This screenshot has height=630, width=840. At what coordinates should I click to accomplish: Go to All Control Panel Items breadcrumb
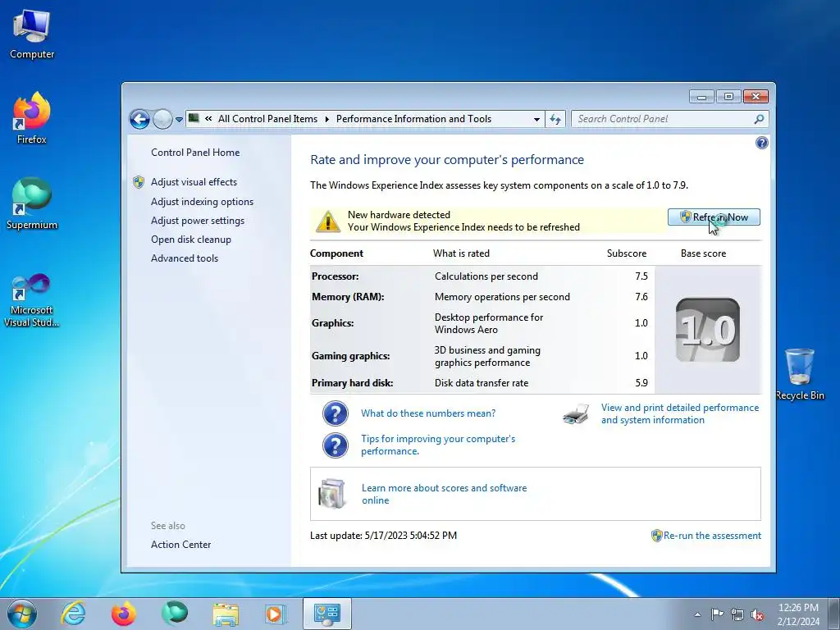click(x=267, y=119)
